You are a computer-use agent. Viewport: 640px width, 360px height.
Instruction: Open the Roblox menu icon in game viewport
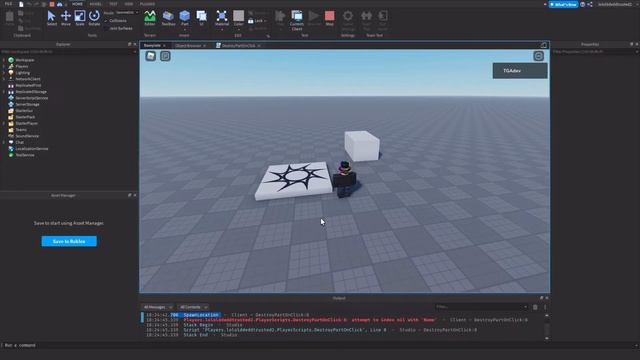(151, 56)
